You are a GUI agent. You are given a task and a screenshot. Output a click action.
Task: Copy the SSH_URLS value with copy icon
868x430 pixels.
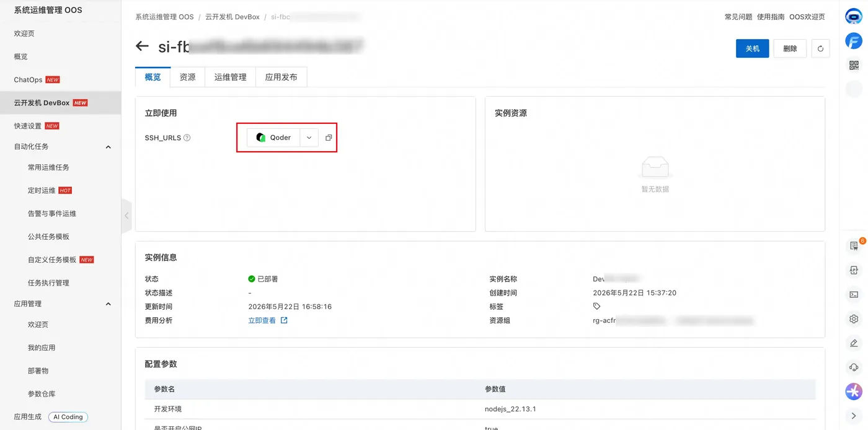click(x=329, y=138)
